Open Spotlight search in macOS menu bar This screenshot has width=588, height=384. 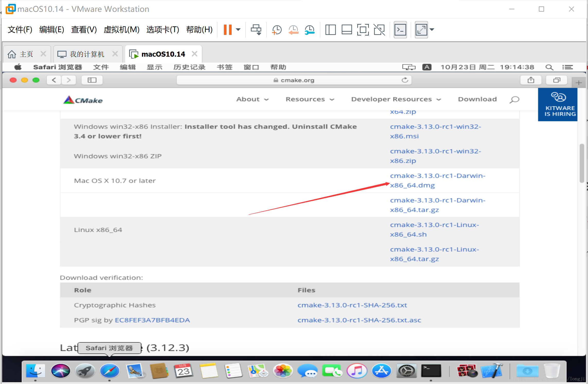[x=549, y=67]
